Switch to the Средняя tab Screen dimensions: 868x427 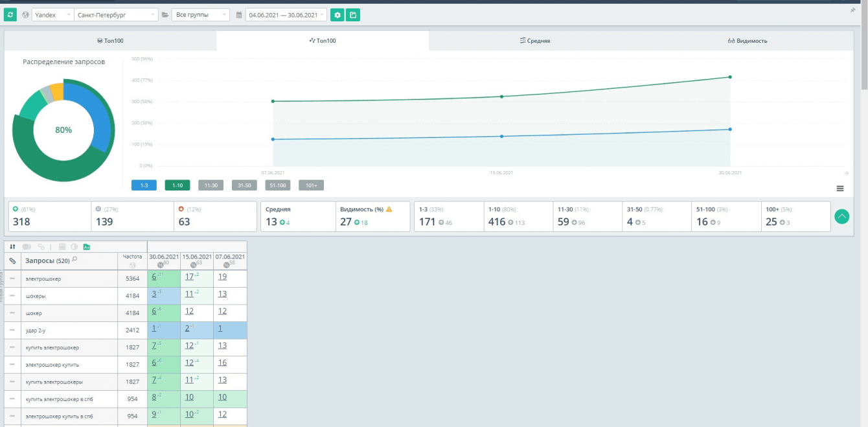[x=535, y=41]
